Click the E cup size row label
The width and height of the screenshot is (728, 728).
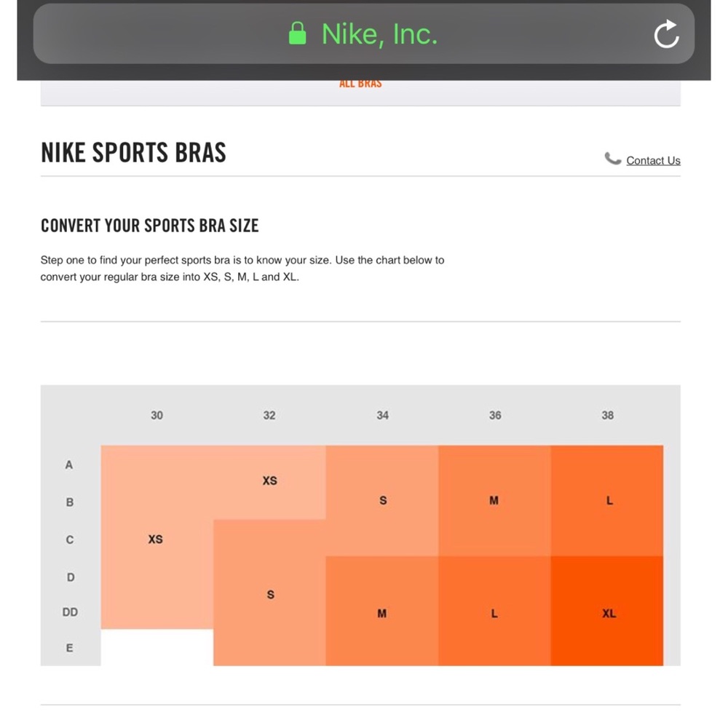pyautogui.click(x=70, y=647)
